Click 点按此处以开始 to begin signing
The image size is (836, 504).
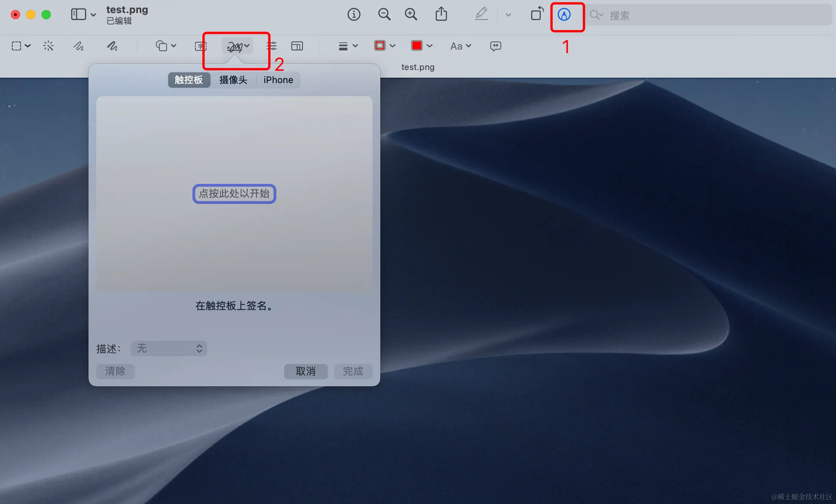[x=234, y=194]
